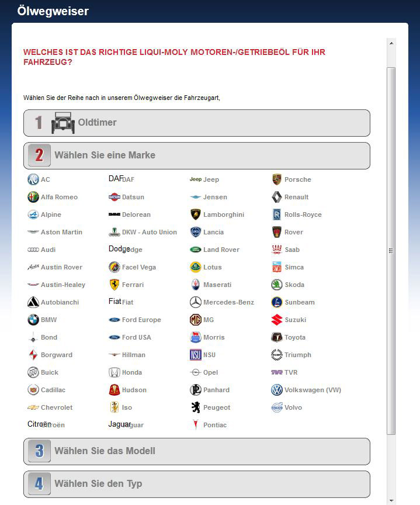This screenshot has height=505, width=420.
Task: Choose the Skoda green logo
Action: point(277,285)
